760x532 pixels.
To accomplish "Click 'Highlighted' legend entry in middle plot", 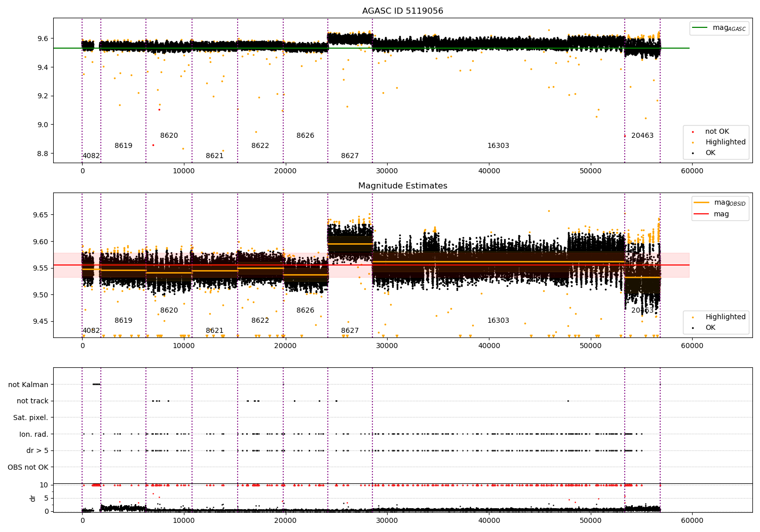I will pyautogui.click(x=726, y=317).
